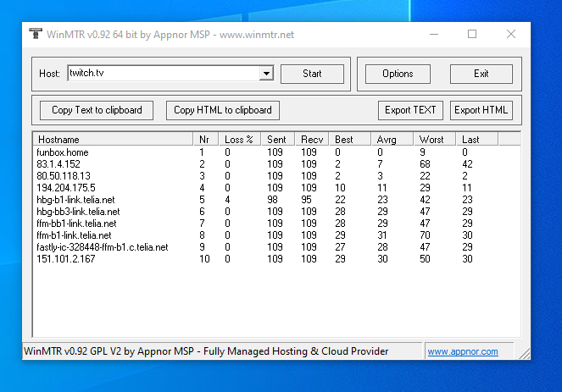Maximize the WinMTR window
The image size is (562, 392).
click(472, 35)
